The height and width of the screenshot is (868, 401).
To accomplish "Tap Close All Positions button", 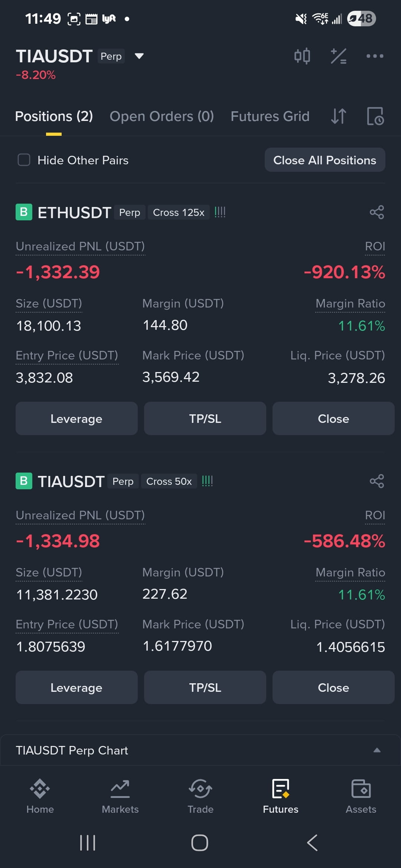I will [325, 160].
